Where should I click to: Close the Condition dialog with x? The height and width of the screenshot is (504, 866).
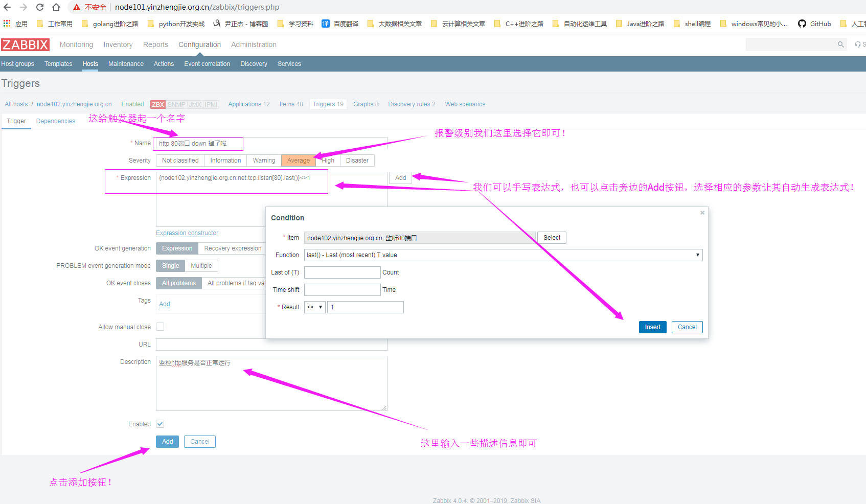coord(702,213)
